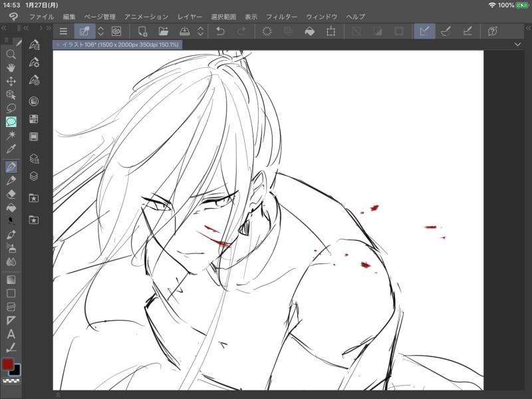Select the Eraser tool
The image size is (532, 399).
coord(11,194)
